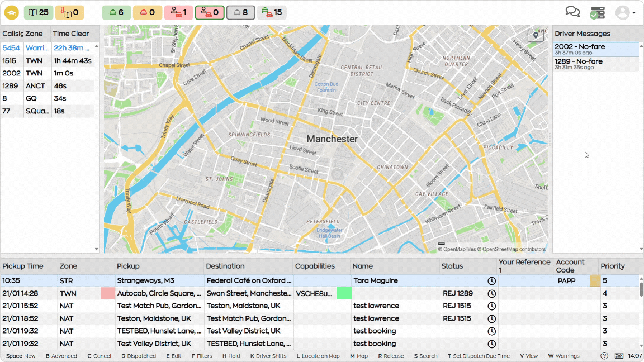Expand the user account dropdown arrow
644x362 pixels.
pyautogui.click(x=634, y=13)
